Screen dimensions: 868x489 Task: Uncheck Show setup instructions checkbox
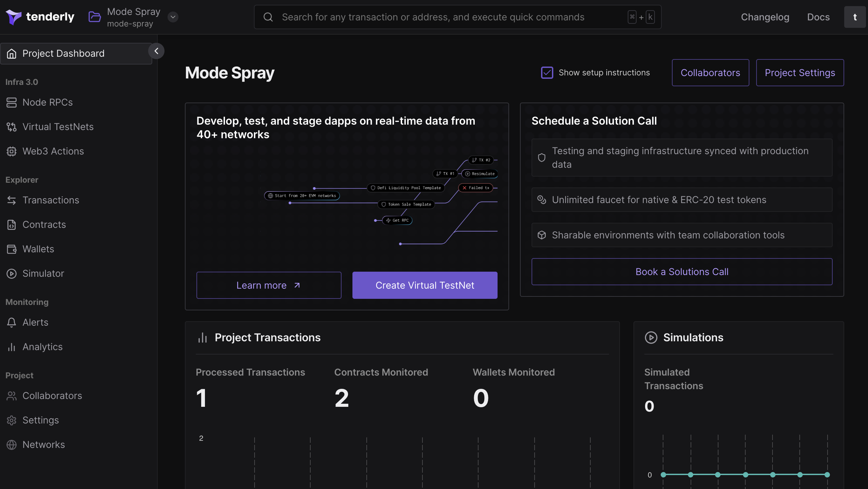[x=547, y=73]
